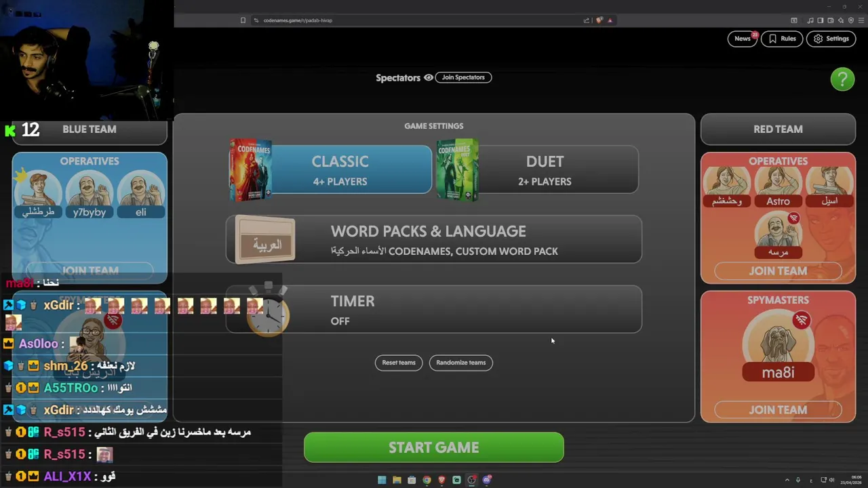Click the y7byby player avatar
The height and width of the screenshot is (488, 868).
(90, 193)
